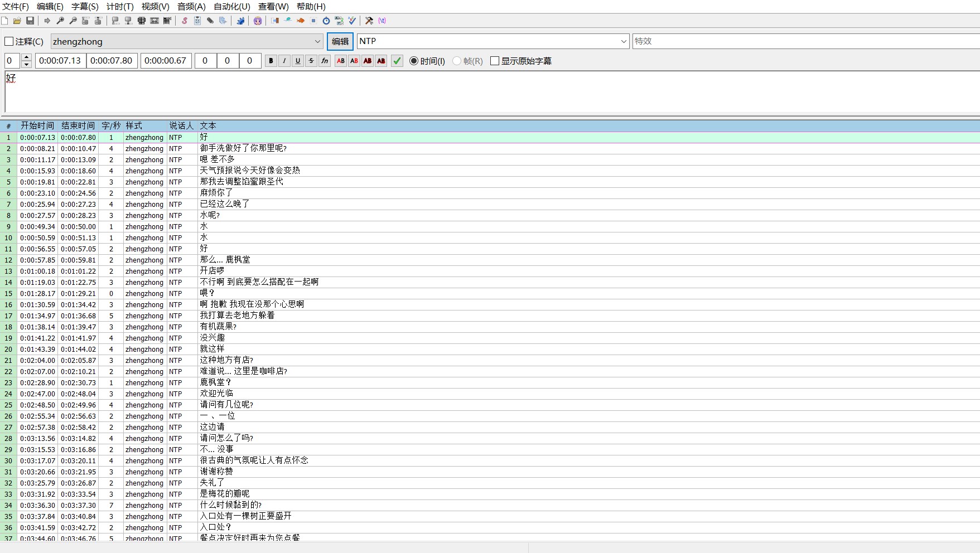Image resolution: width=980 pixels, height=553 pixels.
Task: Snap subtitles to scene icon
Action: [x=154, y=21]
